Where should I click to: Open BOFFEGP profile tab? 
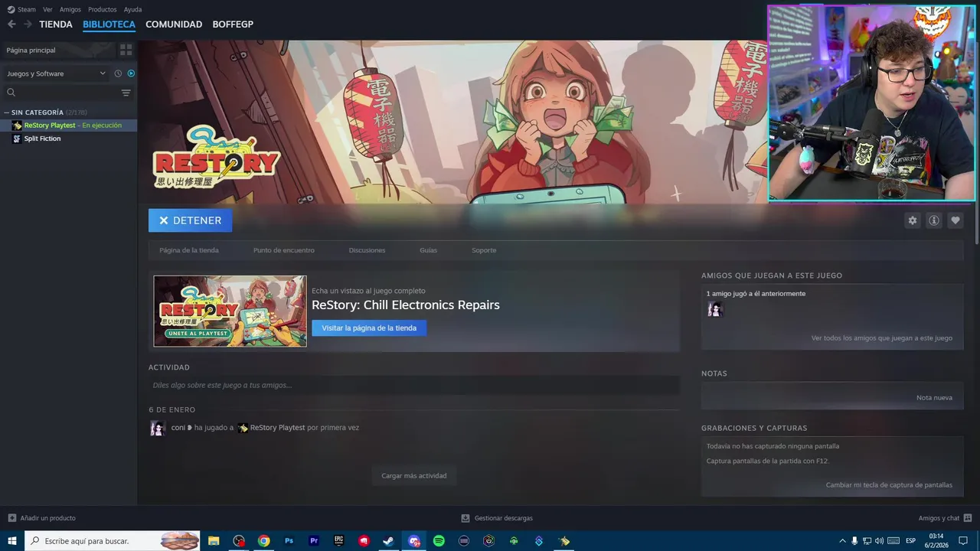tap(233, 24)
